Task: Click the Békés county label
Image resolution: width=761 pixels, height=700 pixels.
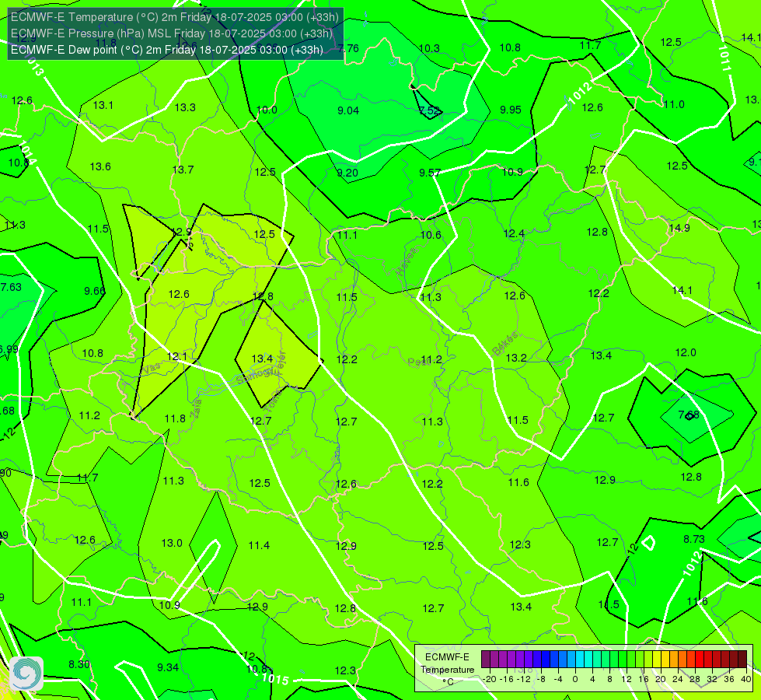Action: click(505, 344)
